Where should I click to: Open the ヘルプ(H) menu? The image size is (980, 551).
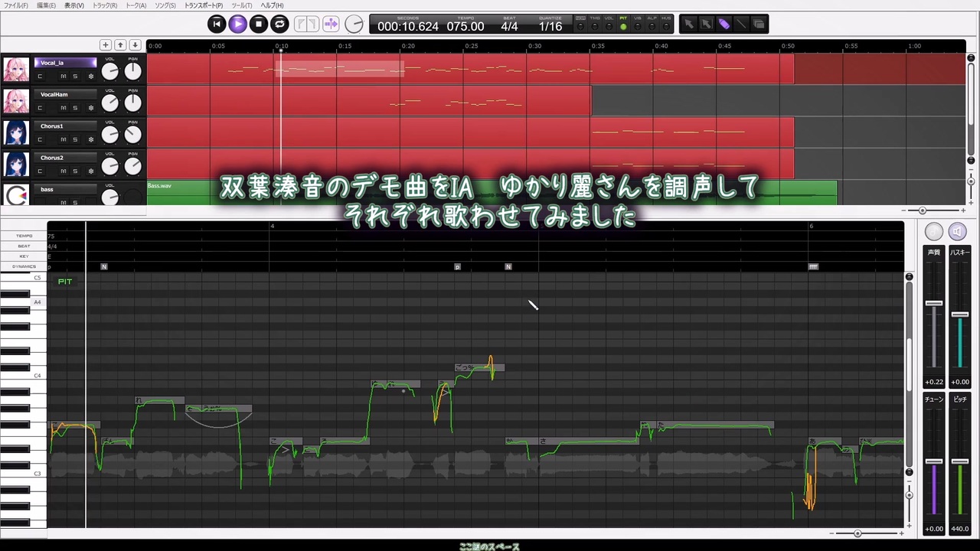pyautogui.click(x=272, y=5)
